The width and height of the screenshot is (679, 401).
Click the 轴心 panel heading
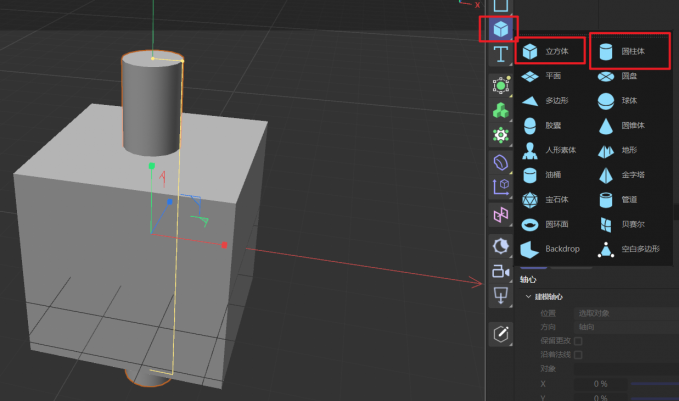(528, 279)
